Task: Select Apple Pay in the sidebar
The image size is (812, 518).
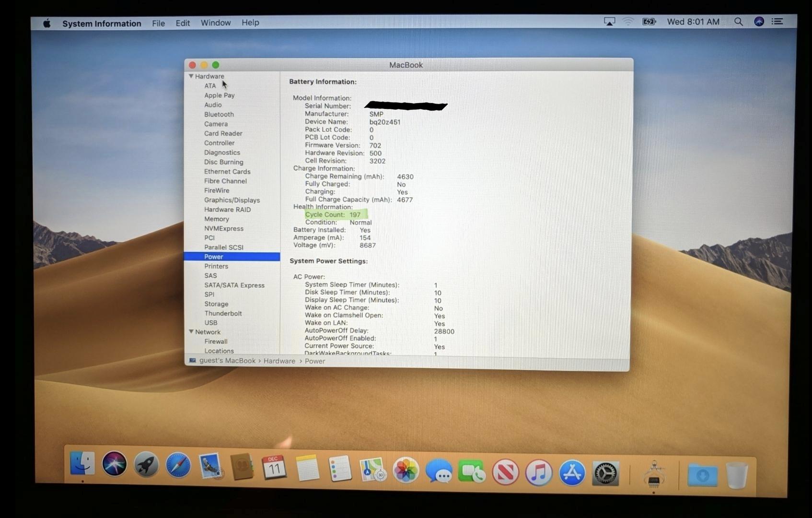Action: (x=220, y=95)
